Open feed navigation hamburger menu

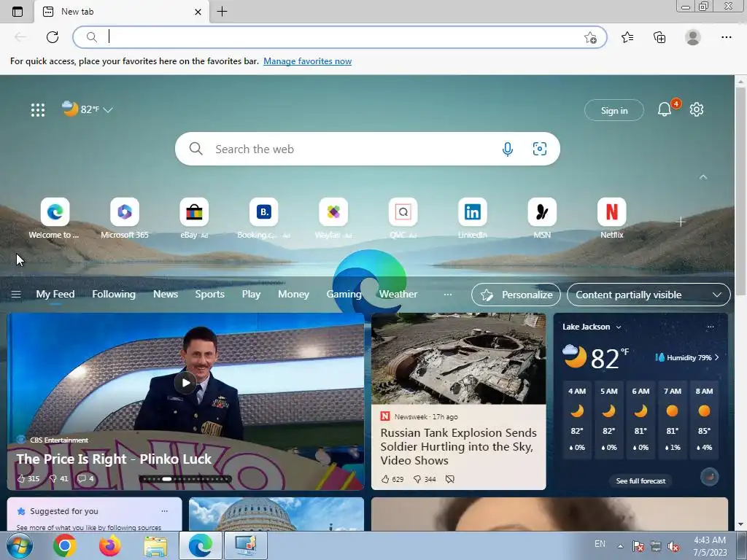[16, 295]
